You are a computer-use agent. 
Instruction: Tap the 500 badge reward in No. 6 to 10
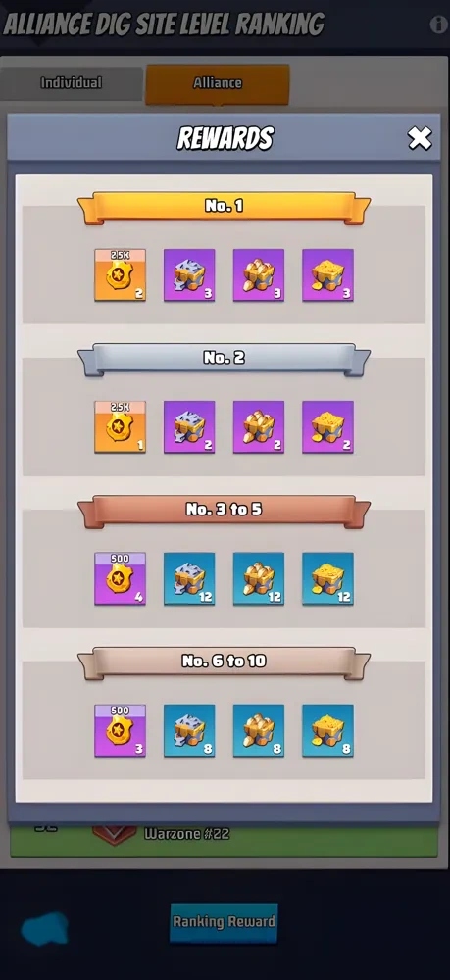(x=120, y=731)
